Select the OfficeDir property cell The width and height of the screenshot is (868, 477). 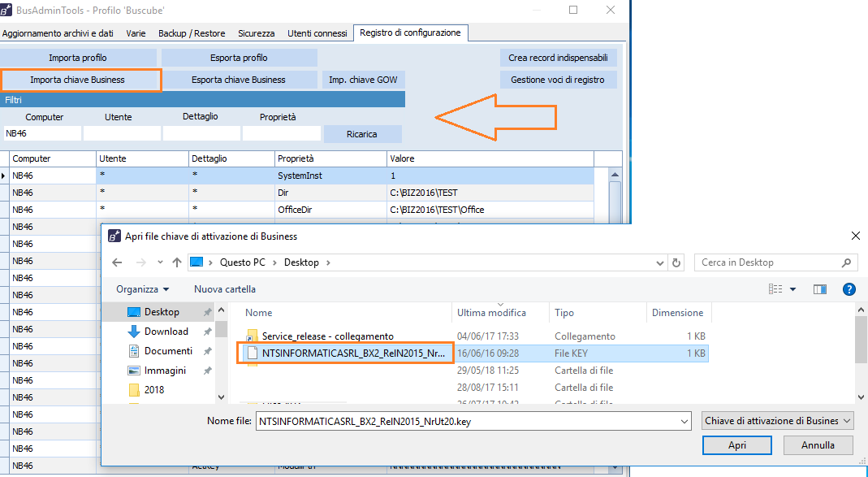pos(330,210)
